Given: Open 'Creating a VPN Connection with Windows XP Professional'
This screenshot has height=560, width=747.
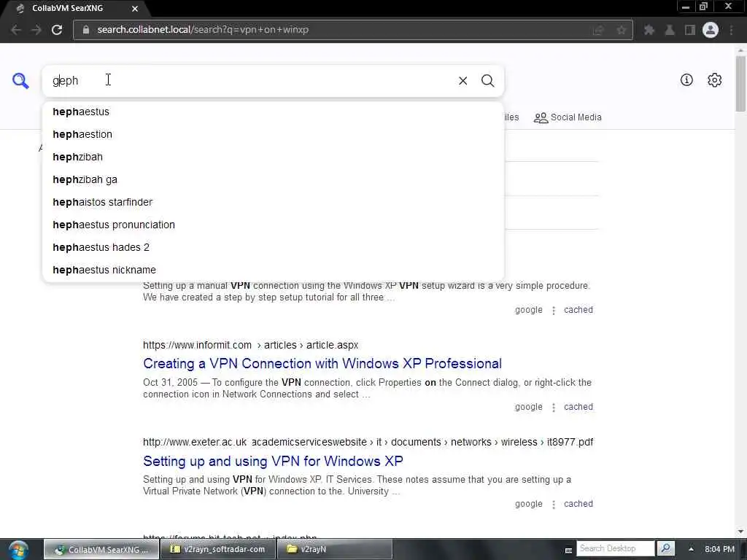Looking at the screenshot, I should click(x=322, y=364).
